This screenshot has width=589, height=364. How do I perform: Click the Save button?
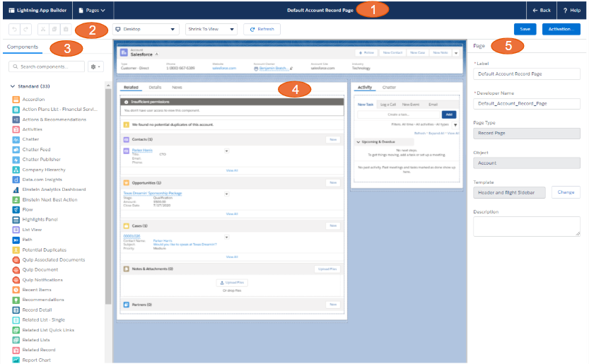(525, 29)
